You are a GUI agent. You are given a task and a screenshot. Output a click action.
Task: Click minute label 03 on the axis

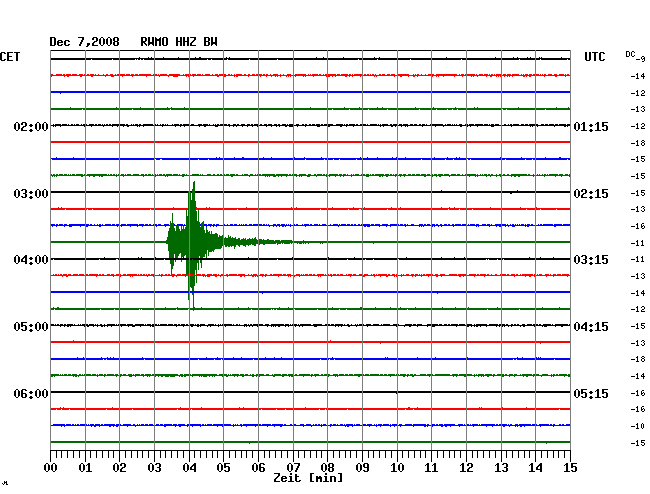(x=154, y=468)
